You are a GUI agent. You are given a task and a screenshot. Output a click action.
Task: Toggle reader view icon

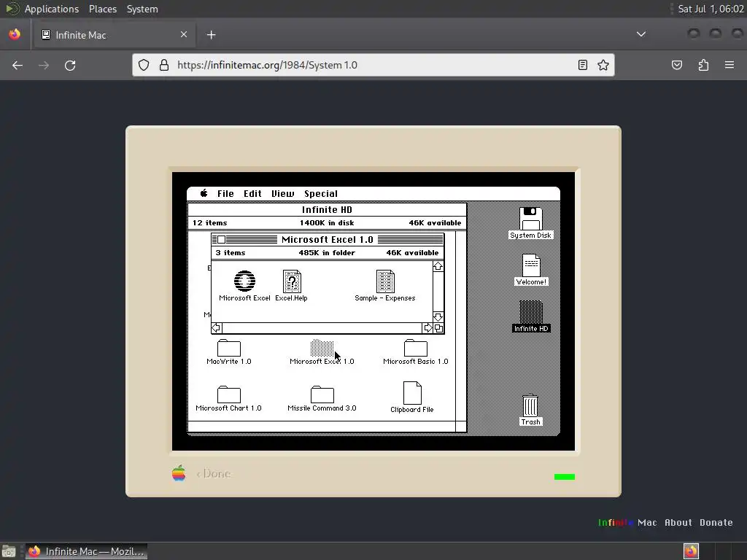tap(583, 65)
